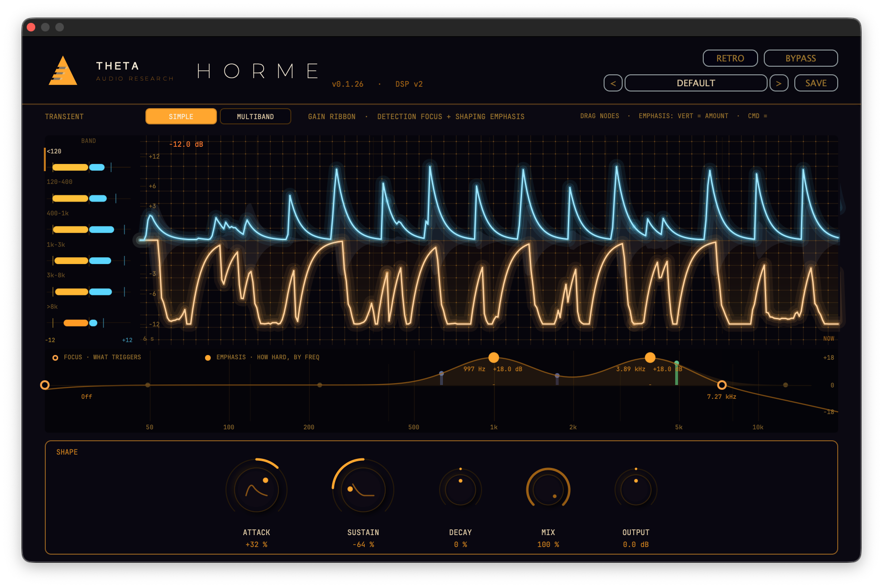This screenshot has width=883, height=588.
Task: Toggle the BYPASS button
Action: (801, 58)
